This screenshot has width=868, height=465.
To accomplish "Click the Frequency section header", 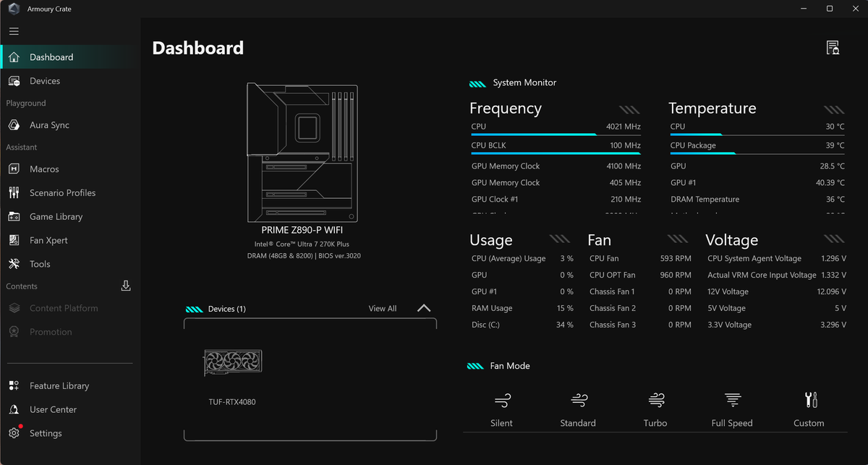I will pyautogui.click(x=506, y=108).
